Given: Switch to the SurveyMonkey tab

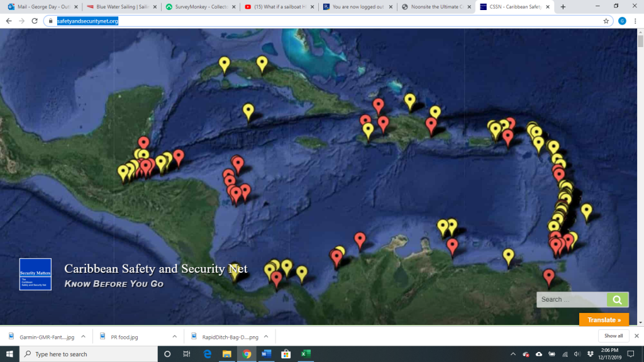Looking at the screenshot, I should [x=198, y=7].
